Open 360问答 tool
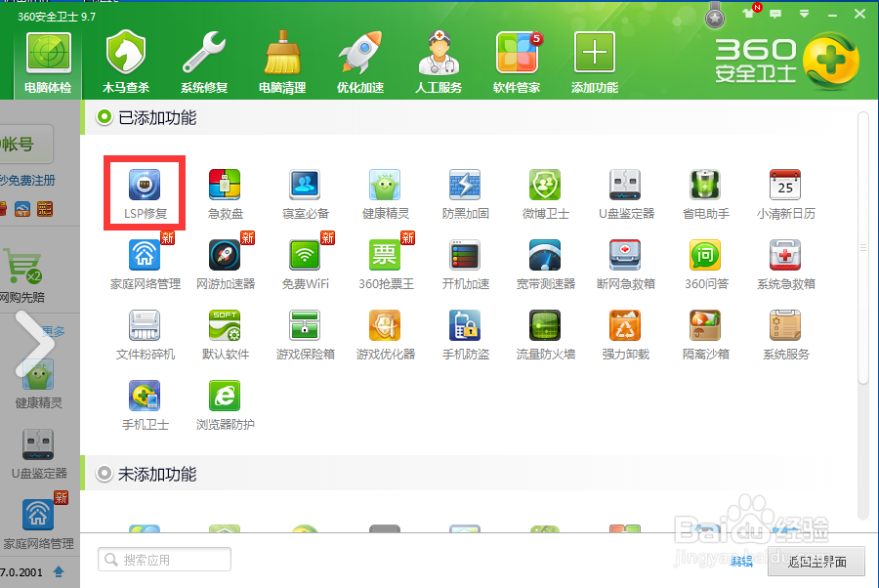 [706, 265]
